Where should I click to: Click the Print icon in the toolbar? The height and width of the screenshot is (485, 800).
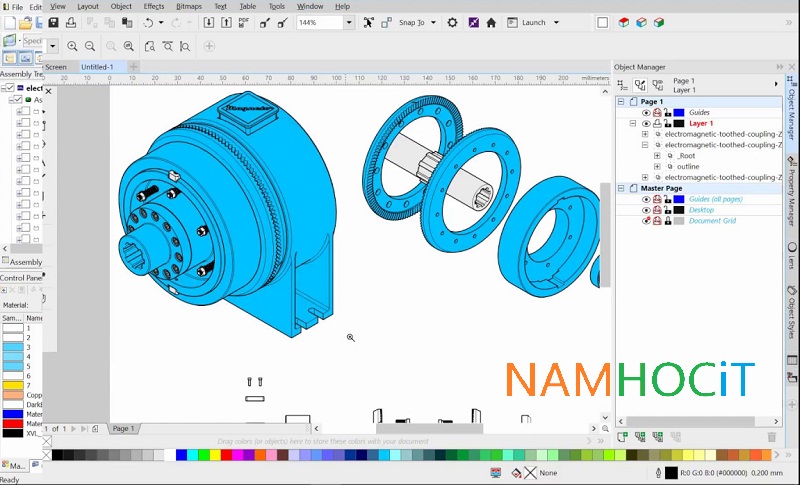pyautogui.click(x=69, y=22)
